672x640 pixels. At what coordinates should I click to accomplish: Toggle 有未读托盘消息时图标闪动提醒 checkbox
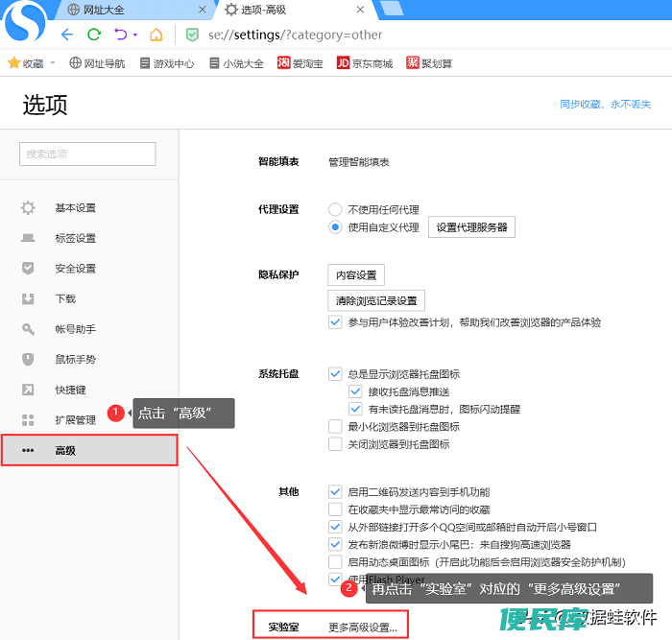355,409
